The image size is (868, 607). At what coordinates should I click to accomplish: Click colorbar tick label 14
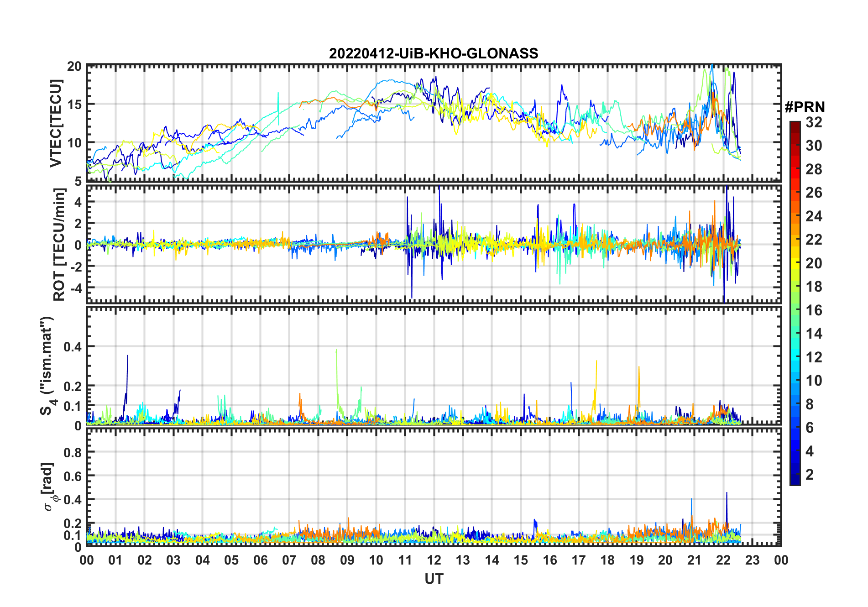[x=814, y=334]
